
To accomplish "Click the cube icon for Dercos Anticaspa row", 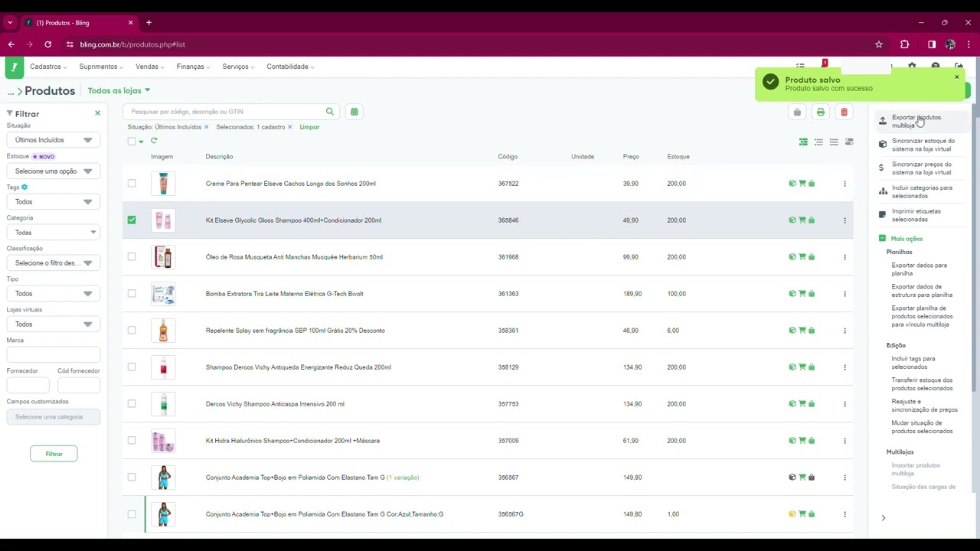I will click(x=792, y=404).
